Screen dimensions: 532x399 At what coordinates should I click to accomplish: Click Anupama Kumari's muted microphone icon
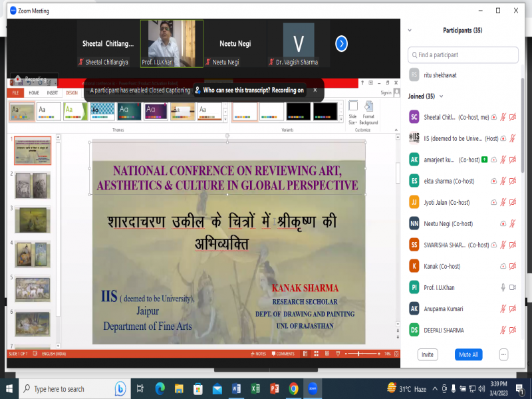[x=503, y=309]
